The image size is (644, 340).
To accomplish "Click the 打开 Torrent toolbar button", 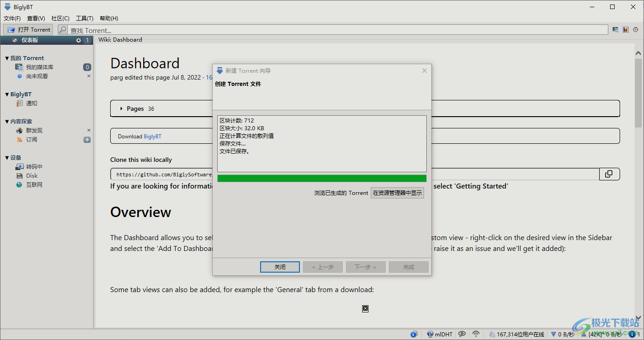I will coord(28,30).
